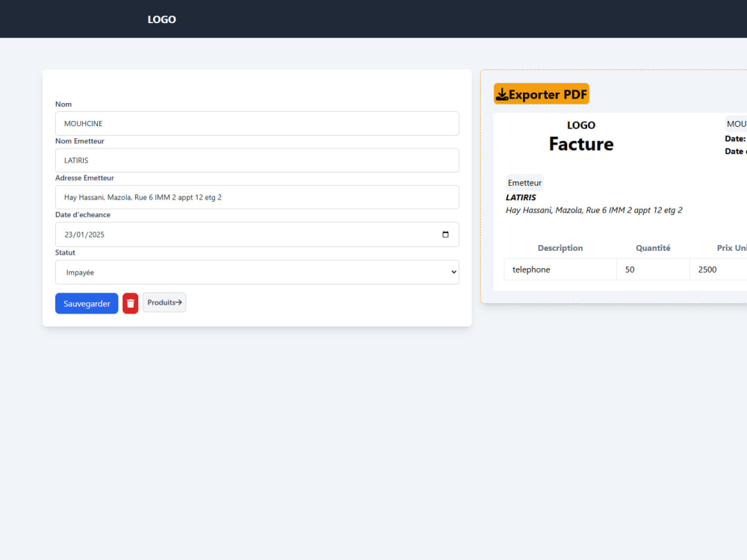Click the Quantité column header
This screenshot has height=560, width=747.
[653, 248]
